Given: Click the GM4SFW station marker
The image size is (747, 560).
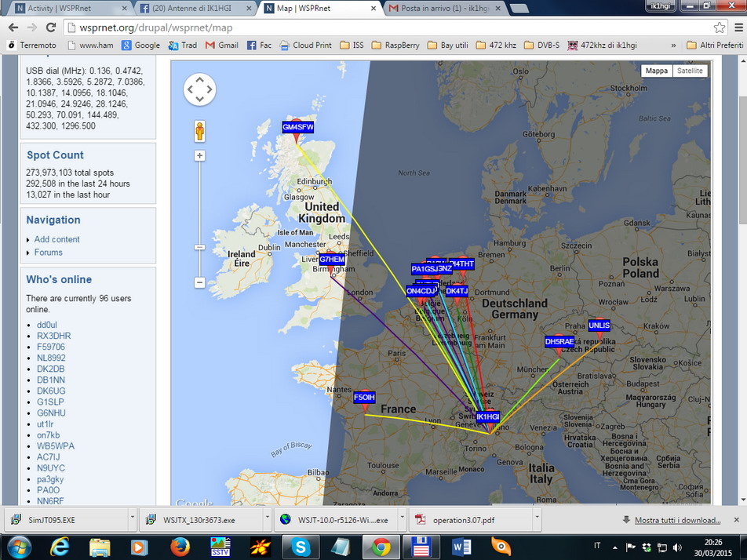Looking at the screenshot, I should point(297,128).
